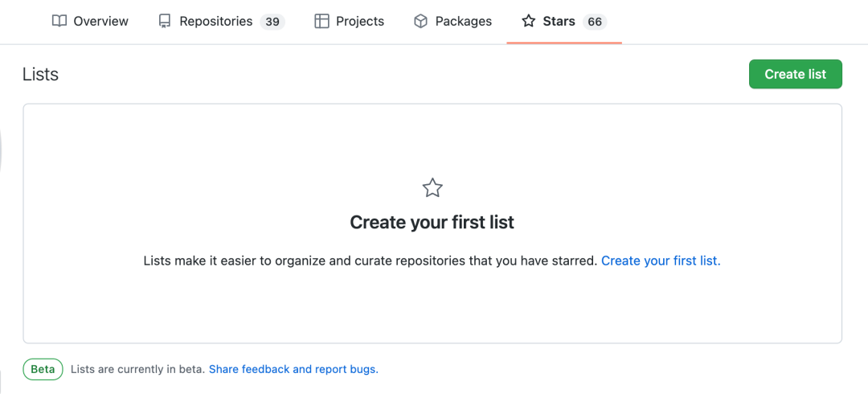
Task: Click the star icon above 'Create your first list'
Action: pos(432,188)
